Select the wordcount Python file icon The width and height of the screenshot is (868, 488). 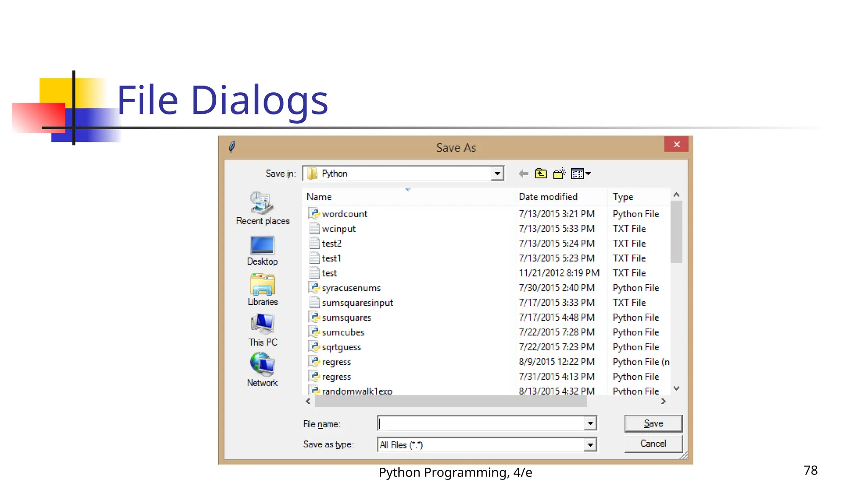tap(314, 213)
